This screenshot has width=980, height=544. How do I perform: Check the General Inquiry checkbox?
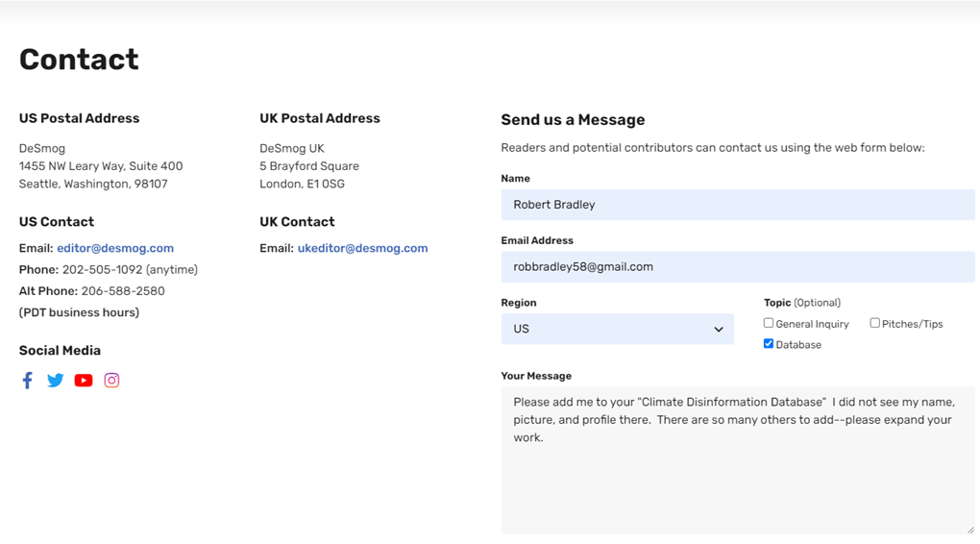coord(768,323)
